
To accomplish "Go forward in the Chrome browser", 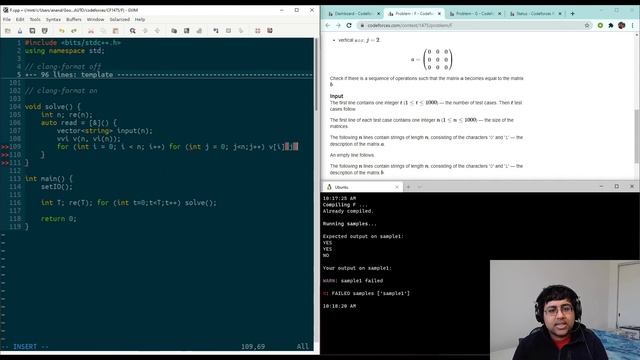I will click(x=338, y=25).
